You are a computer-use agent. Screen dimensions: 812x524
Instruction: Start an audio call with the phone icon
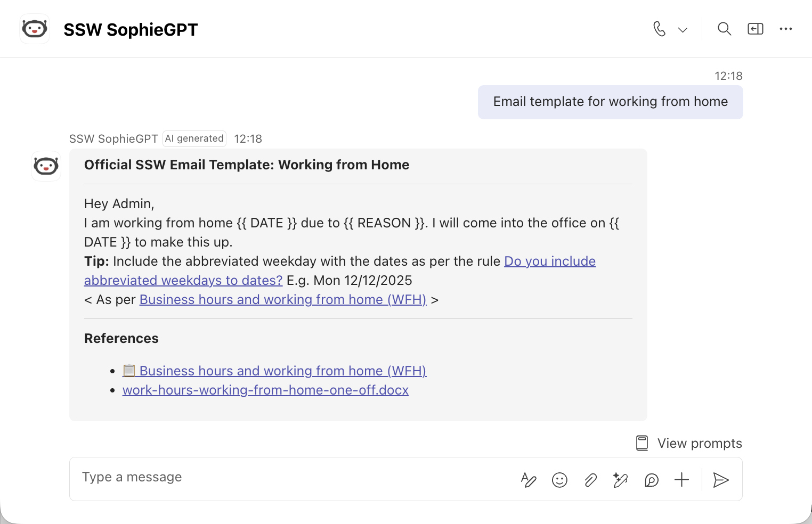coord(659,29)
